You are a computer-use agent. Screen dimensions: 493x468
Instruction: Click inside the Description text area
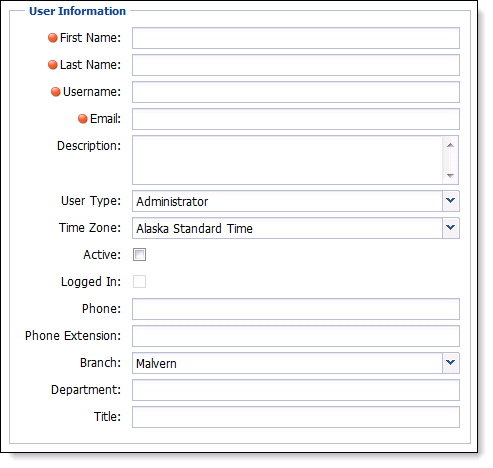coord(287,160)
